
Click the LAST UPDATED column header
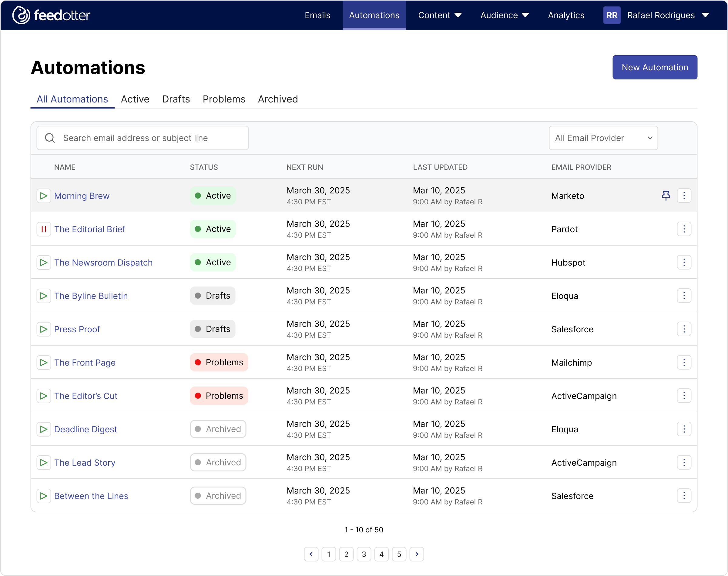click(440, 167)
